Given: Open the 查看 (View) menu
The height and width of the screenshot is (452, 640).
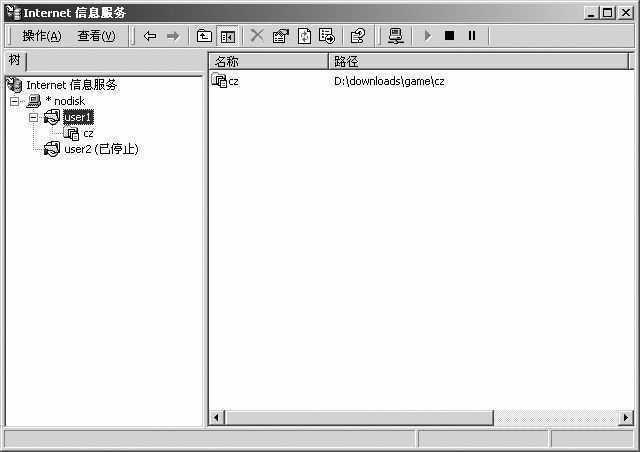Looking at the screenshot, I should pos(96,36).
